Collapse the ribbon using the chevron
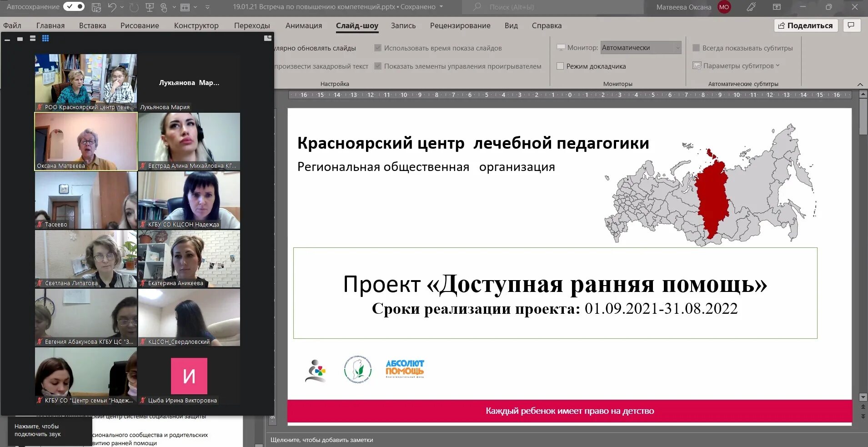This screenshot has height=447, width=868. coord(861,84)
